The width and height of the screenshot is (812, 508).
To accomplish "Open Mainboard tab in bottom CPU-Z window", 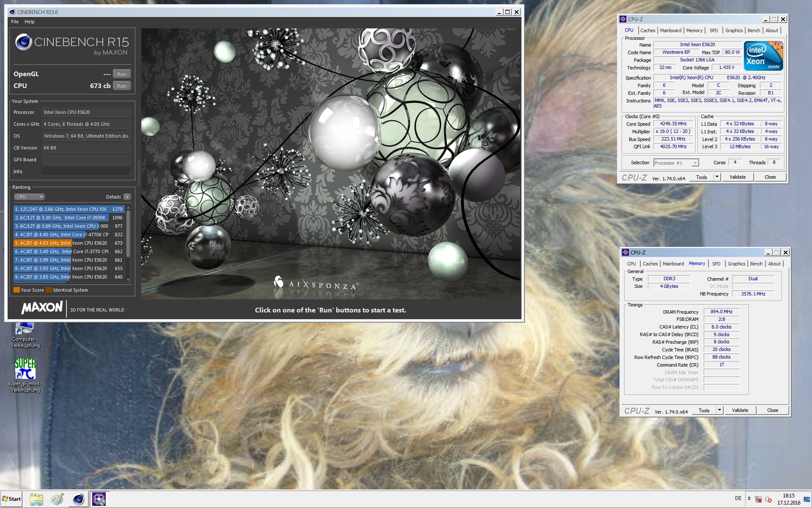I will 673,264.
